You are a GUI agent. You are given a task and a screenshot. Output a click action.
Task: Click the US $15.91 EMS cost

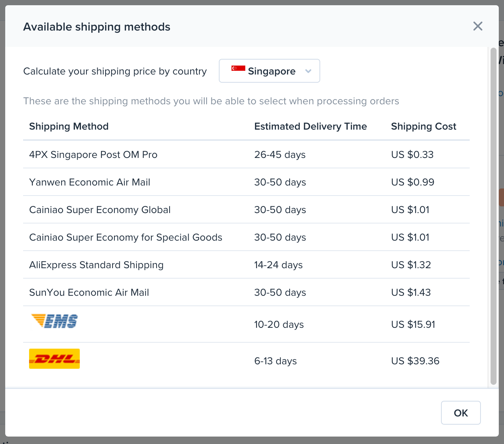tap(413, 324)
